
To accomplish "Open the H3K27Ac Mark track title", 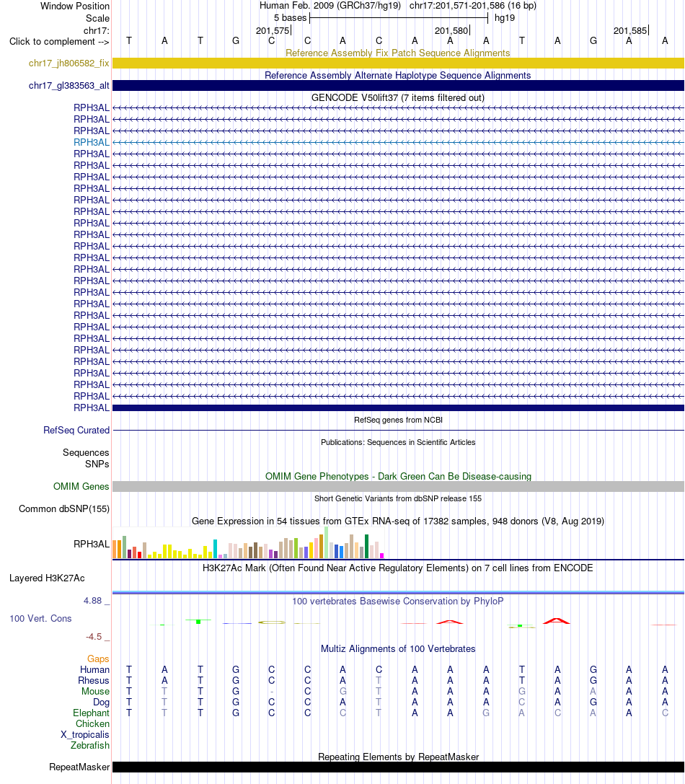I will [398, 568].
